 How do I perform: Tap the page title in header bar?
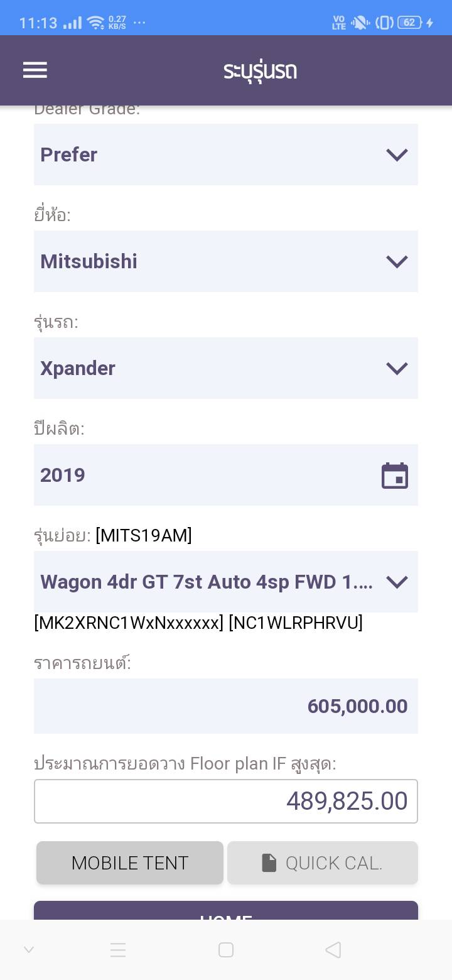tap(260, 70)
